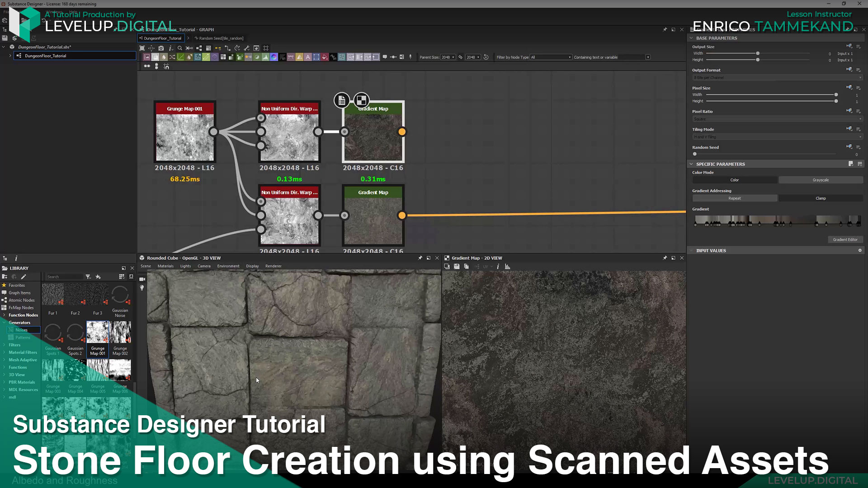Expand the DungeonFloor_Tutorial tree item
Image resolution: width=868 pixels, height=488 pixels.
[x=10, y=56]
